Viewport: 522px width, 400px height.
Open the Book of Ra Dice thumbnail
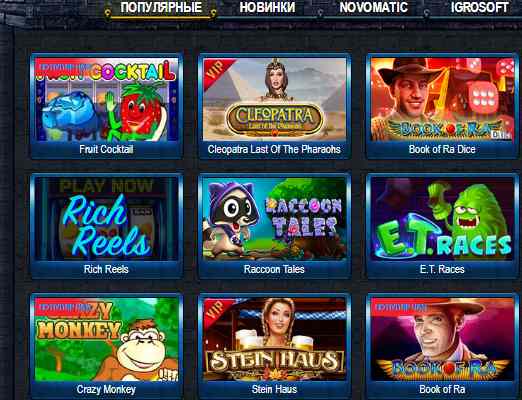point(442,99)
